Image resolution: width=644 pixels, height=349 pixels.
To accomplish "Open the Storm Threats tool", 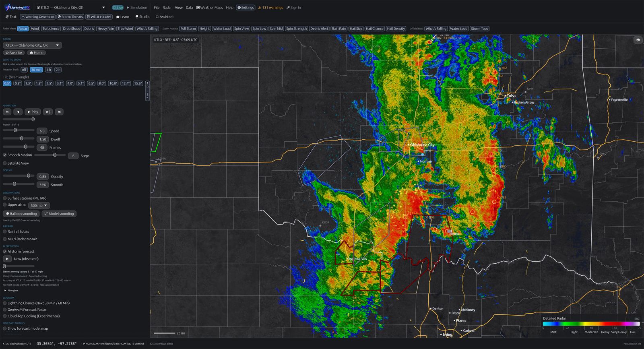I will 70,17.
